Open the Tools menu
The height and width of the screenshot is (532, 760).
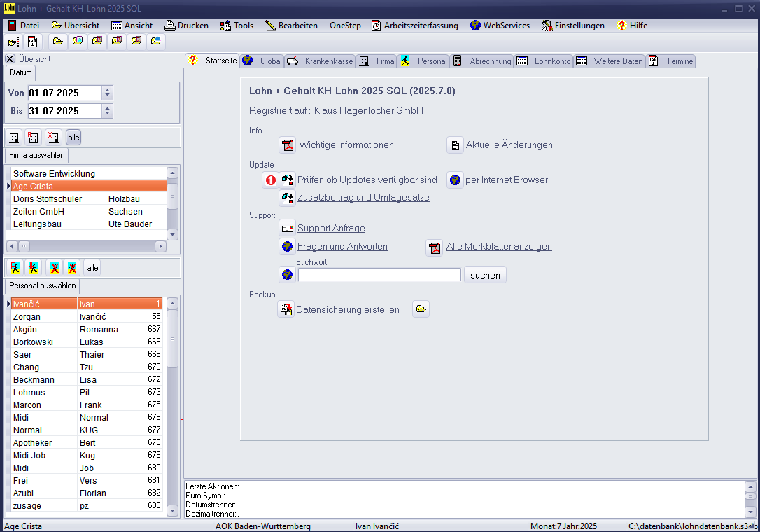coord(237,26)
